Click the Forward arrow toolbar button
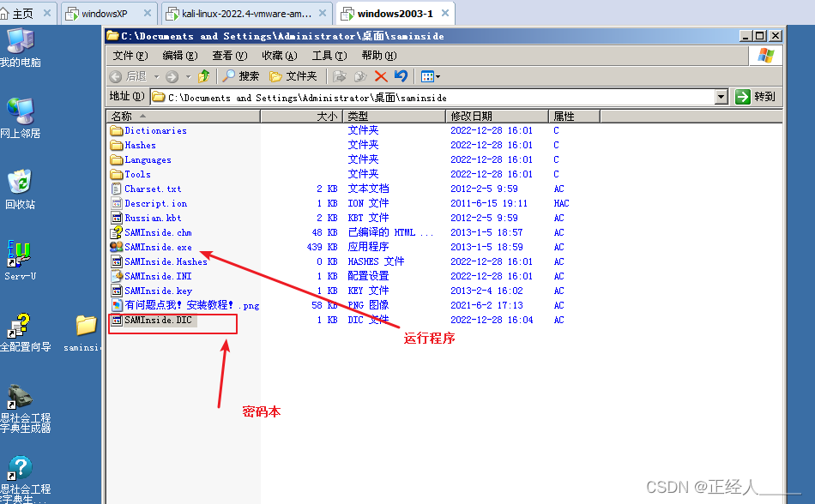The width and height of the screenshot is (815, 504). click(x=172, y=76)
